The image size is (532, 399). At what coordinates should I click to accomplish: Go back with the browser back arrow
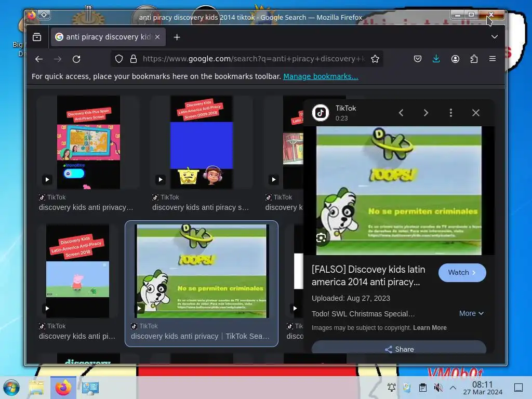(x=39, y=59)
